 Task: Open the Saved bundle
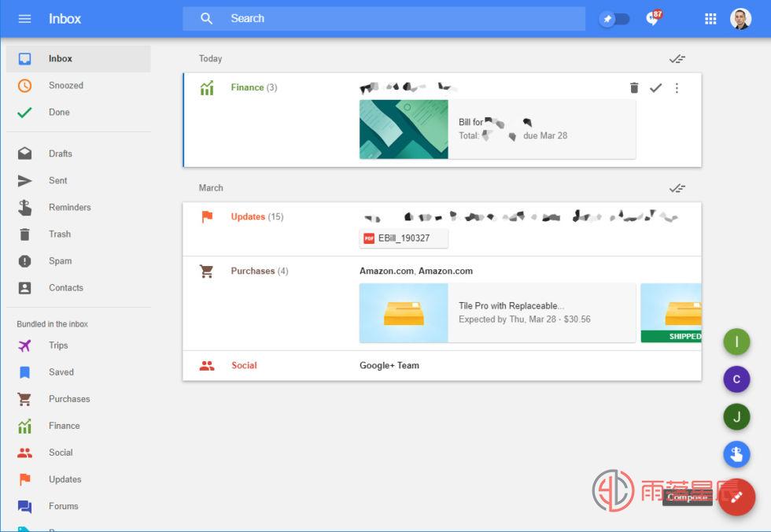tap(79, 372)
